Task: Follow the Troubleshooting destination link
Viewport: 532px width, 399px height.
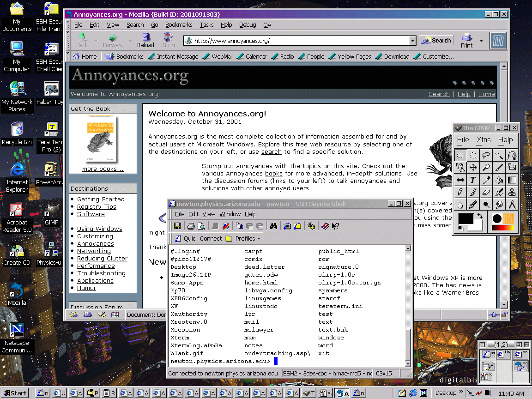Action: [x=101, y=273]
